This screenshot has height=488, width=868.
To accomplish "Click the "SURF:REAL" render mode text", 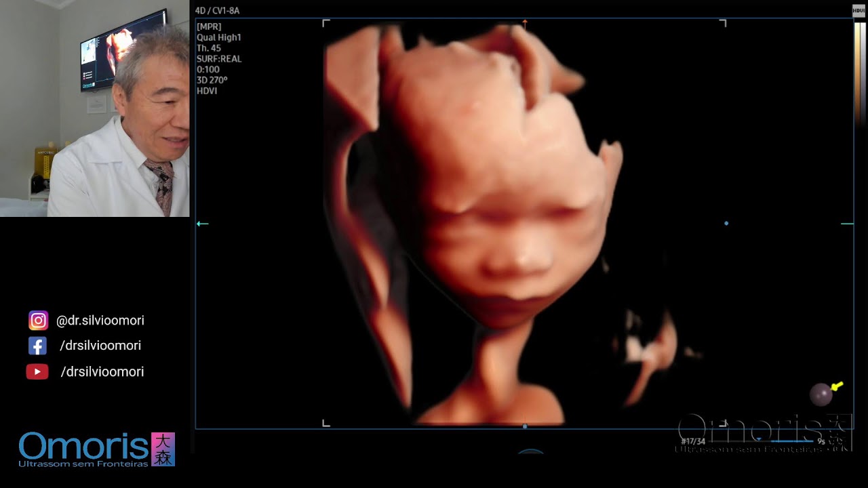I will (x=219, y=59).
